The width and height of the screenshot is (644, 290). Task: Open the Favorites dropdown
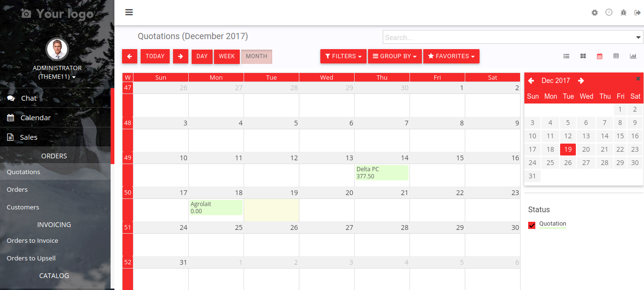[451, 56]
